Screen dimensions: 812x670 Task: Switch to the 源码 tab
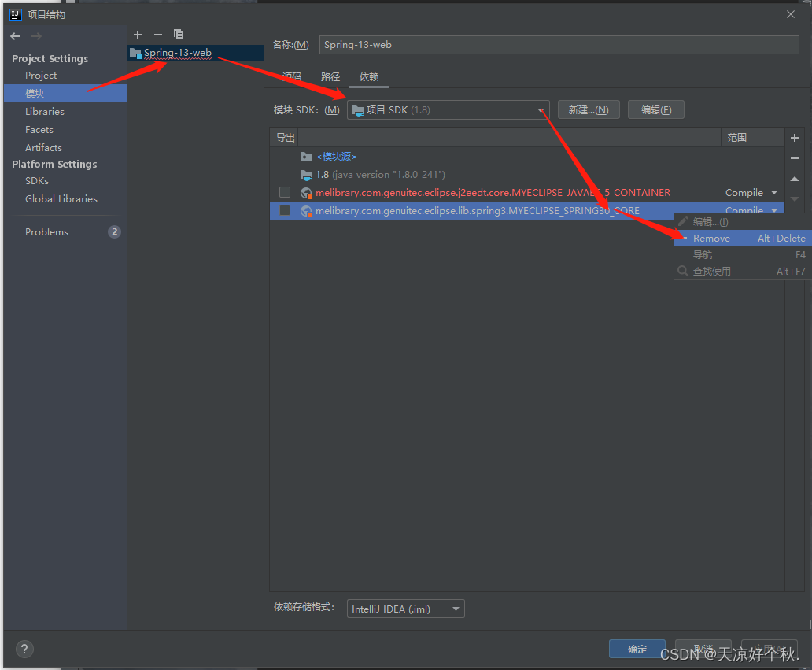click(292, 76)
